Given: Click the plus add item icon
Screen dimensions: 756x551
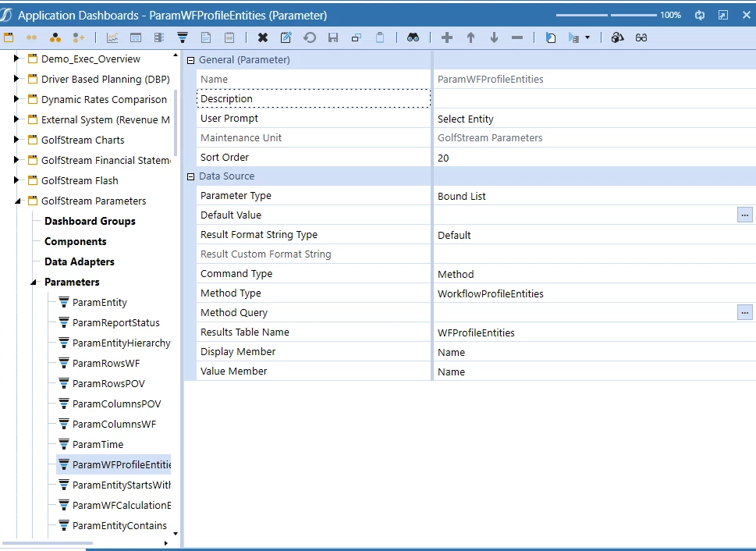Looking at the screenshot, I should (447, 37).
